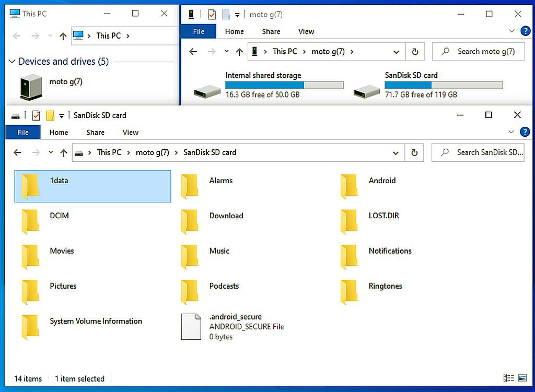Go up one level in SanDisk SD card window
This screenshot has height=392, width=535.
63,153
